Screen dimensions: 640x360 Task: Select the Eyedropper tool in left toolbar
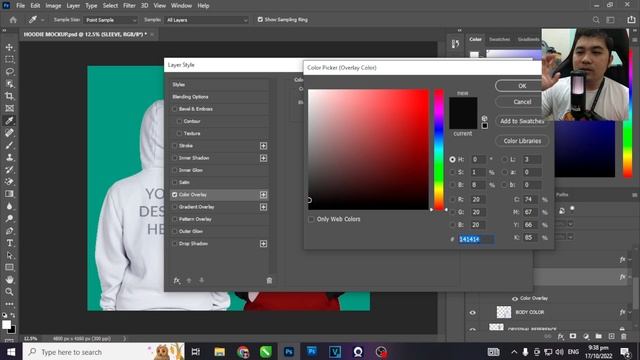[x=9, y=121]
